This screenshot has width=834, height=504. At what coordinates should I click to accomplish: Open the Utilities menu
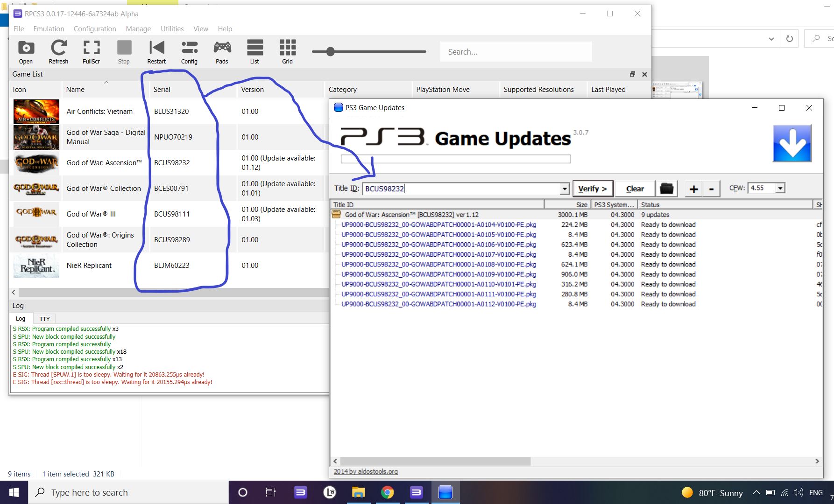172,28
